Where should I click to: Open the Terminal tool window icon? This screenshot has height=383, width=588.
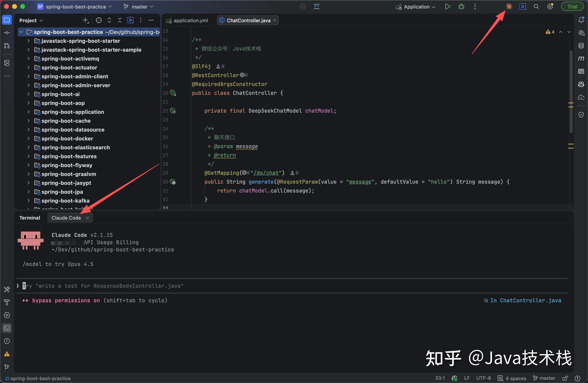(x=7, y=328)
